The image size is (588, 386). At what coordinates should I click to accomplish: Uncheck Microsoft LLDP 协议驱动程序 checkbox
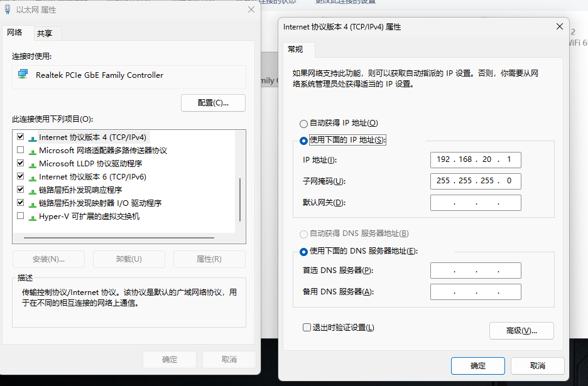(21, 163)
